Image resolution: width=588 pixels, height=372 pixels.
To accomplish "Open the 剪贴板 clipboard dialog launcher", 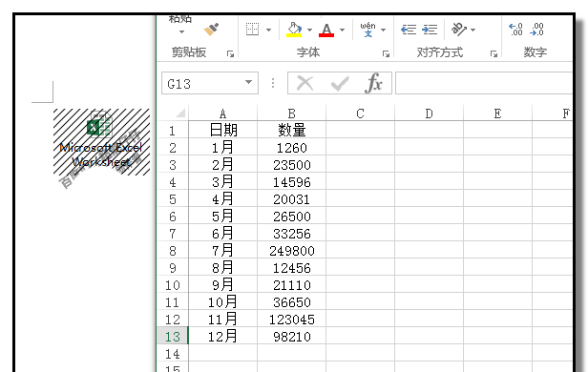I will click(231, 54).
